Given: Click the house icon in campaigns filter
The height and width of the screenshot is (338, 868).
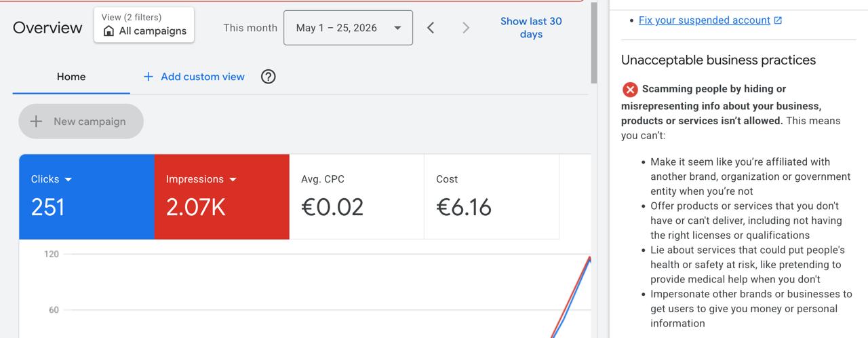Looking at the screenshot, I should [108, 31].
